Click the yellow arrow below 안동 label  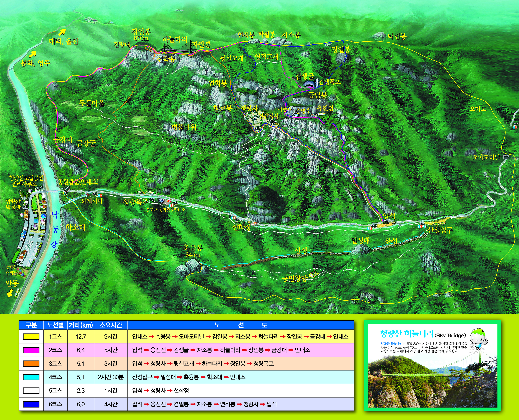pos(10,293)
